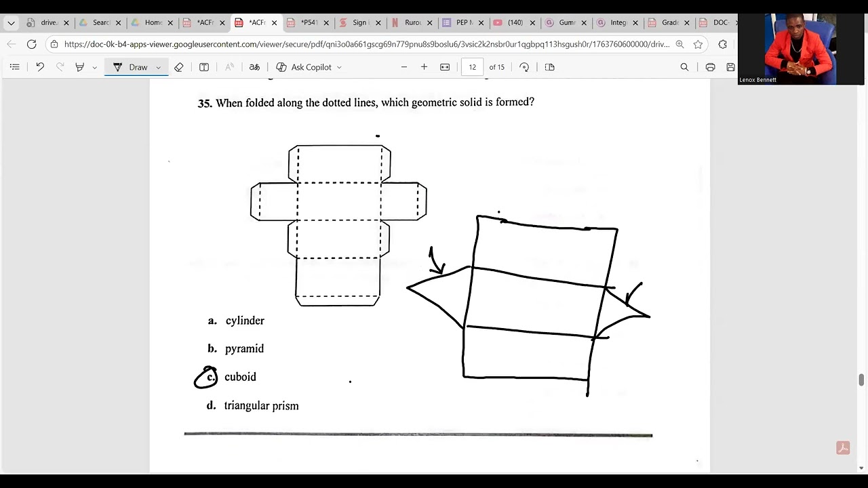Switch to the 'Home' Google Drive tab

click(146, 22)
